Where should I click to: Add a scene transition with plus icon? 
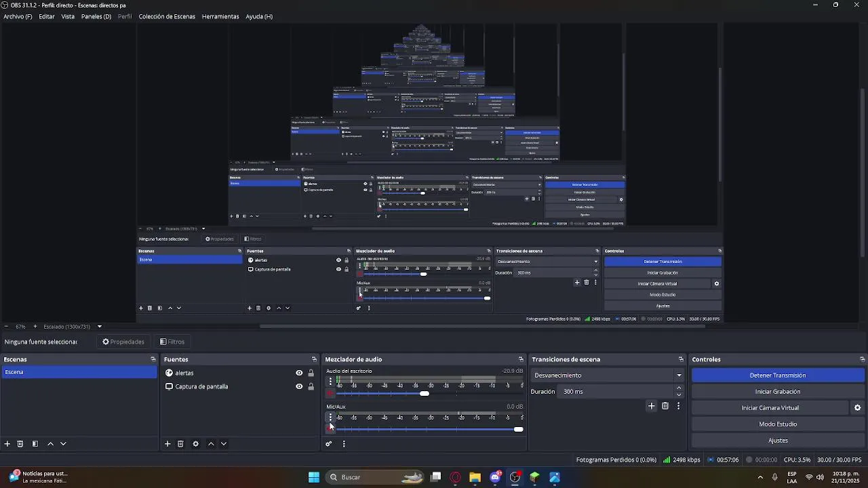click(x=652, y=406)
